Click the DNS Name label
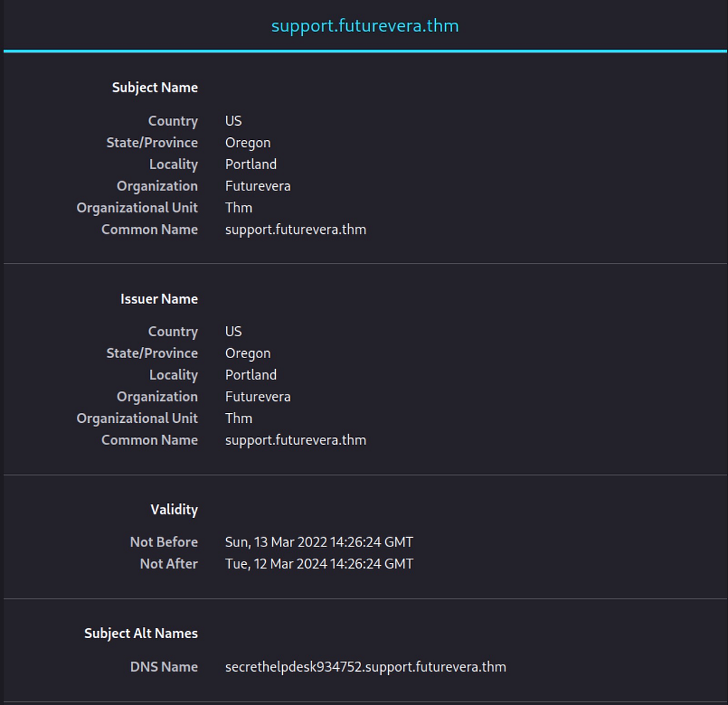This screenshot has height=705, width=728. (x=164, y=667)
